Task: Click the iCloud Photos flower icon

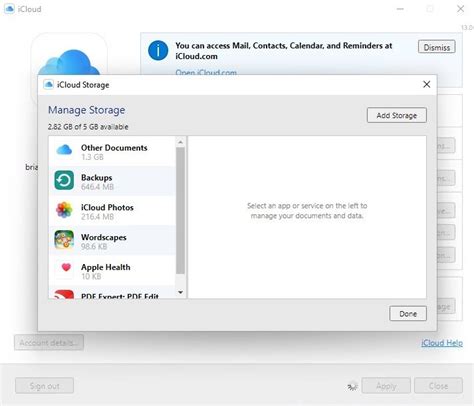Action: [x=64, y=210]
